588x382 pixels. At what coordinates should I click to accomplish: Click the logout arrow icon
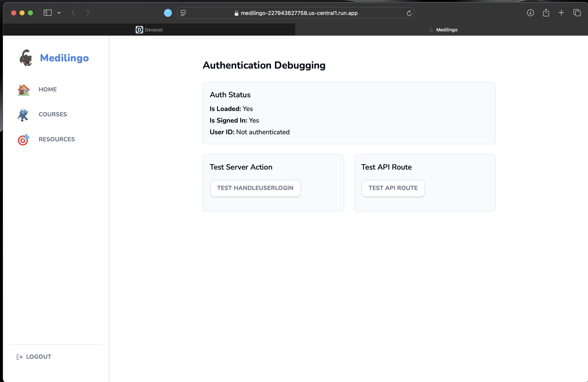[20, 357]
